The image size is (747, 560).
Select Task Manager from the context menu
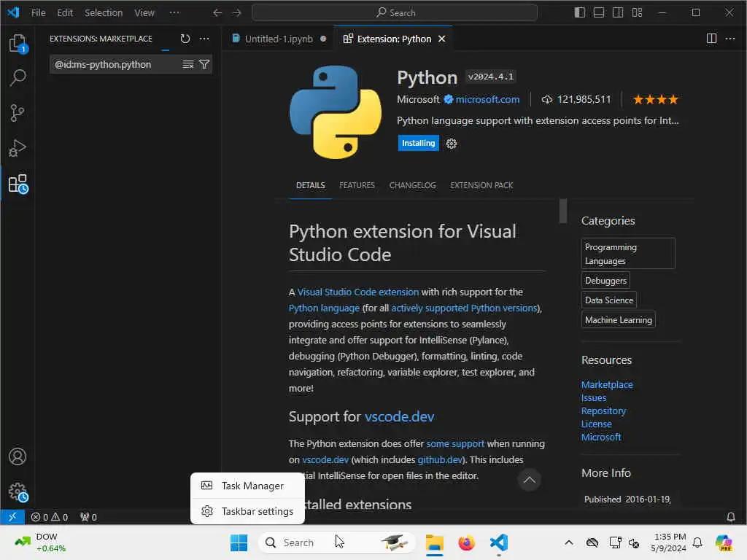pos(252,486)
